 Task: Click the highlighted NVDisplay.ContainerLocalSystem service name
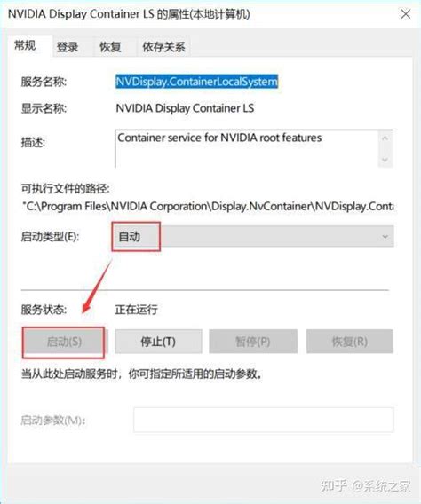pos(196,82)
